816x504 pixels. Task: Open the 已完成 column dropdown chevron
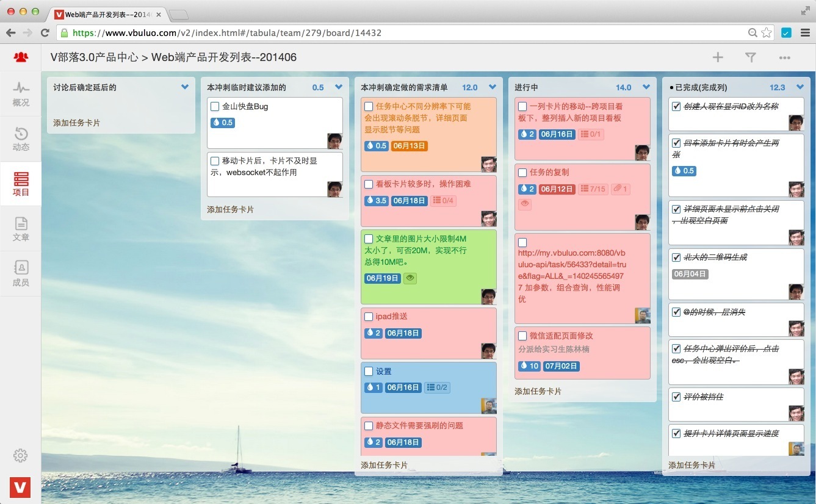(x=800, y=87)
